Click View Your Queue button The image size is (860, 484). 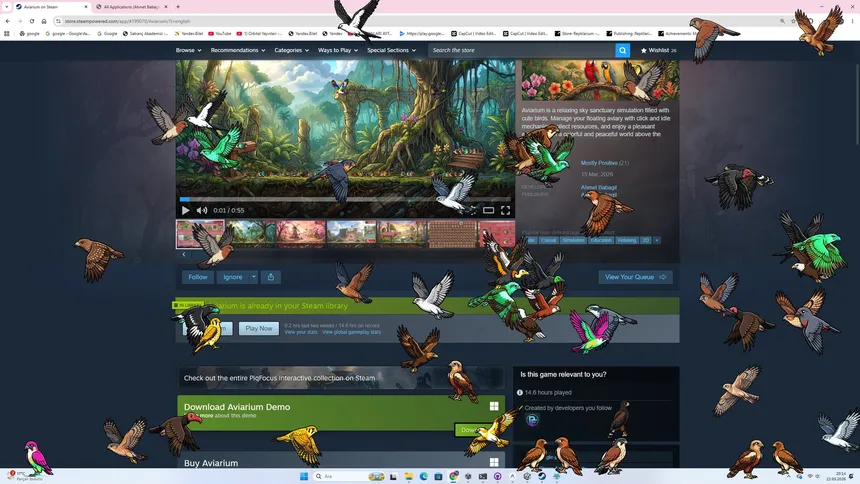[635, 277]
